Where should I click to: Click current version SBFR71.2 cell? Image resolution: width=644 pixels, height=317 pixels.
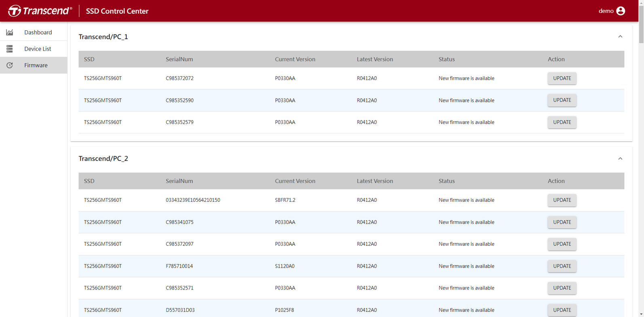pos(285,200)
